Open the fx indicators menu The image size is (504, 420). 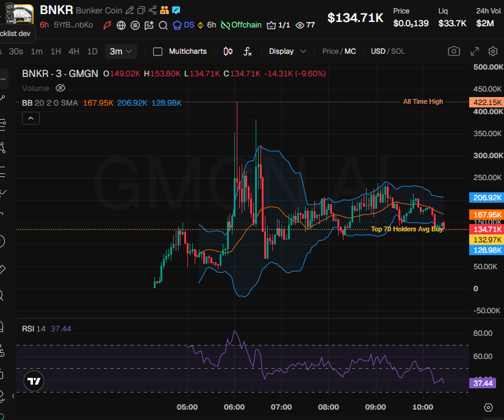tap(247, 51)
